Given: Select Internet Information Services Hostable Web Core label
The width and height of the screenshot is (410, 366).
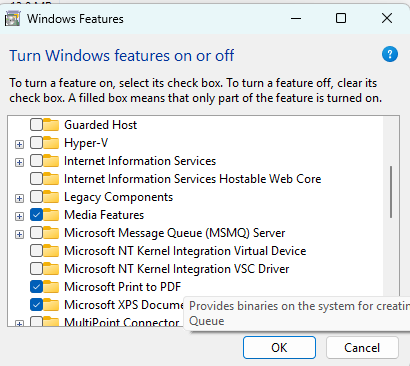Looking at the screenshot, I should pos(193,179).
